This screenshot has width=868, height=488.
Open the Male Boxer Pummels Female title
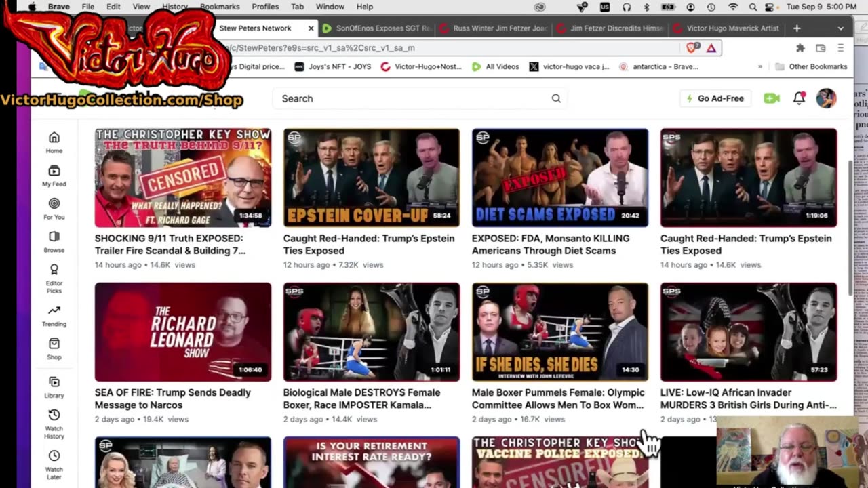(x=558, y=399)
